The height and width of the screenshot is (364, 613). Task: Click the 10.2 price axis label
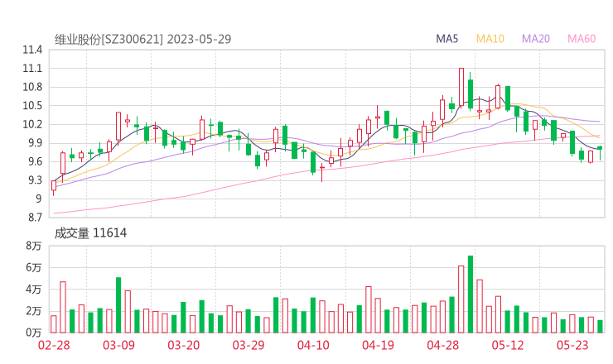click(32, 125)
